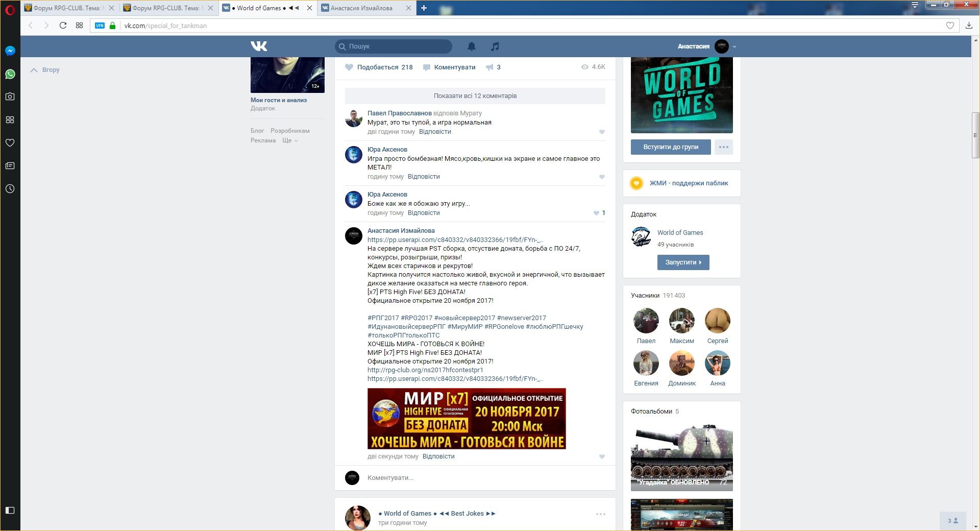Go back to the previous page

click(x=31, y=26)
